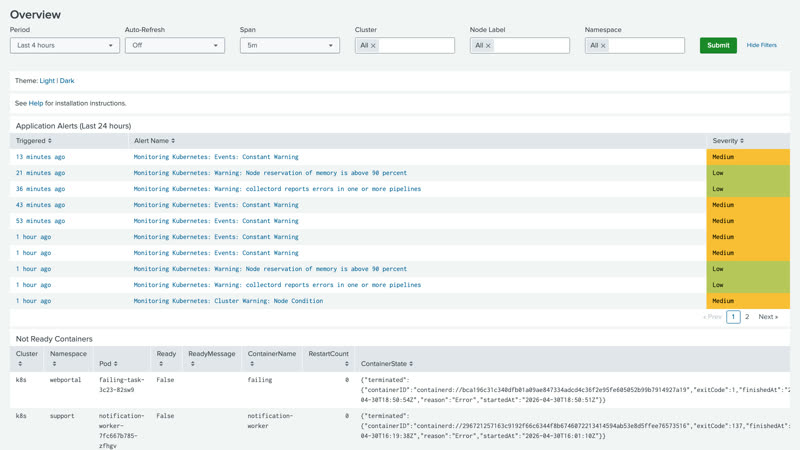Open the Span dropdown set to 5m
The image size is (800, 450).
[290, 45]
